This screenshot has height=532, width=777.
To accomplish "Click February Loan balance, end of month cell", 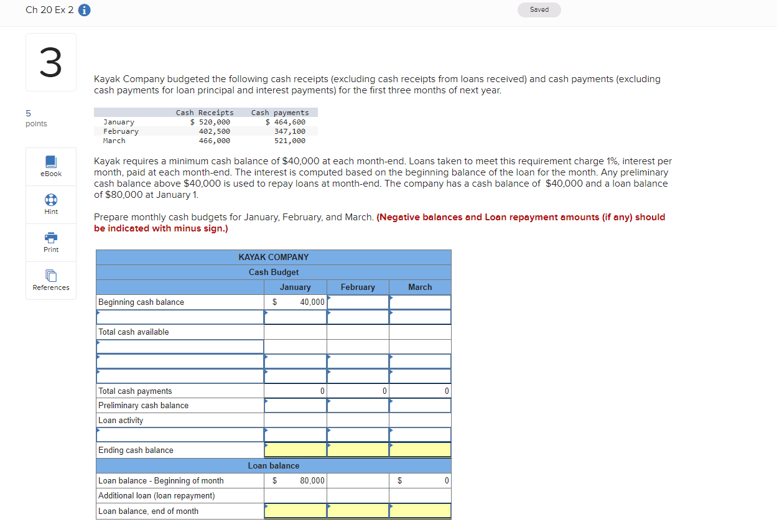I will (358, 511).
